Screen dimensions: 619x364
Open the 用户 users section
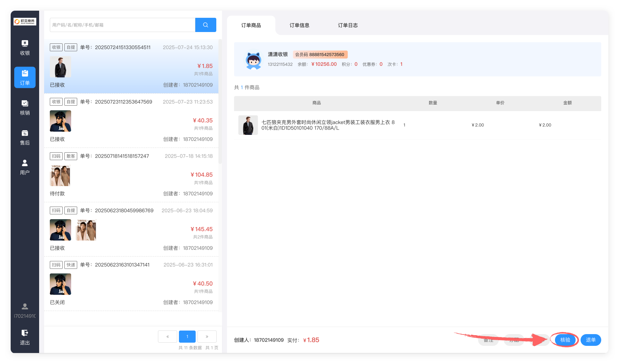tap(25, 167)
